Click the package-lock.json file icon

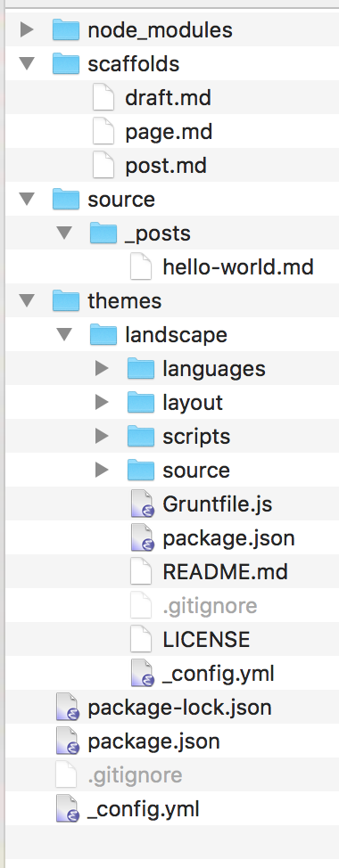click(68, 708)
